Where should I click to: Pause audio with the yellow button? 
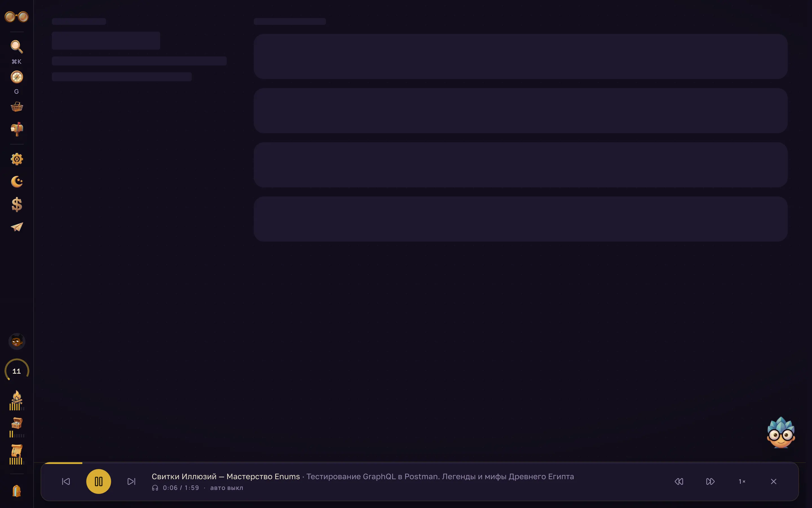[99, 481]
